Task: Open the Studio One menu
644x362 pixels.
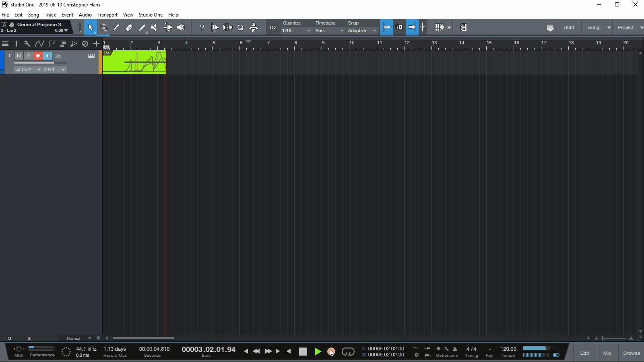Action: (x=151, y=15)
